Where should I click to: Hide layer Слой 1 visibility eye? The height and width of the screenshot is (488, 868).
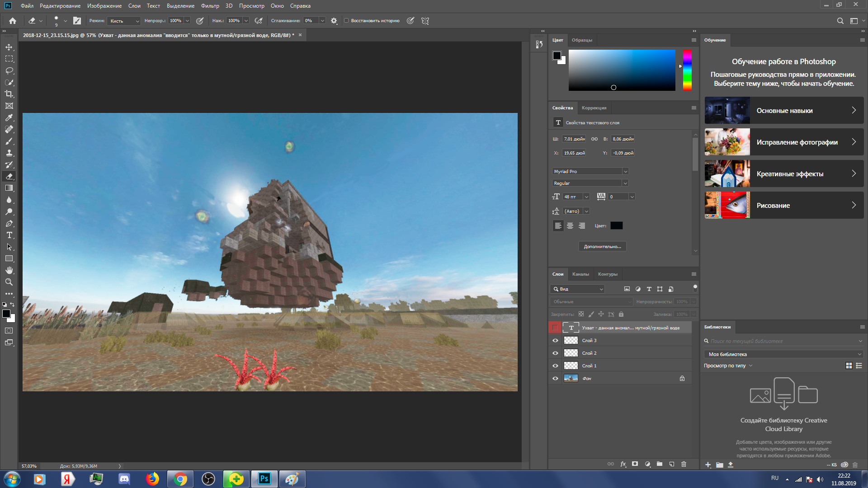(556, 366)
